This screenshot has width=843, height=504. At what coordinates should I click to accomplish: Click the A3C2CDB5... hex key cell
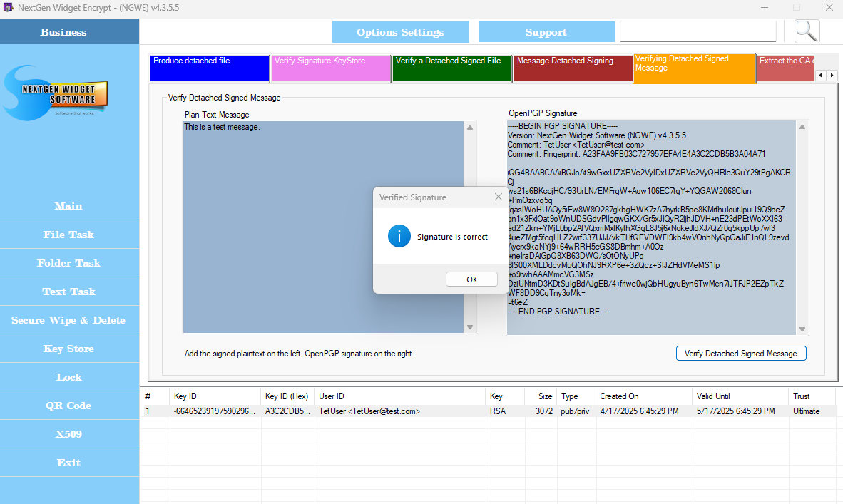click(287, 411)
